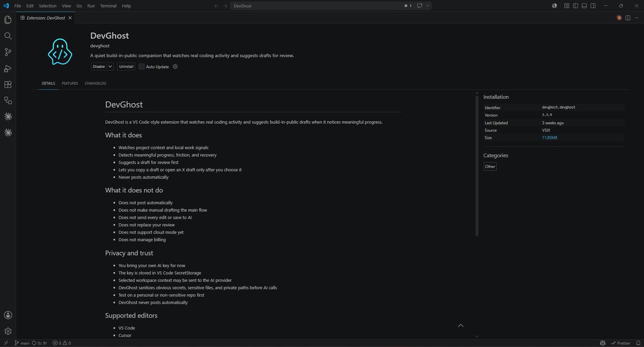
Task: Click the VS Code logo in title bar
Action: pyautogui.click(x=6, y=5)
